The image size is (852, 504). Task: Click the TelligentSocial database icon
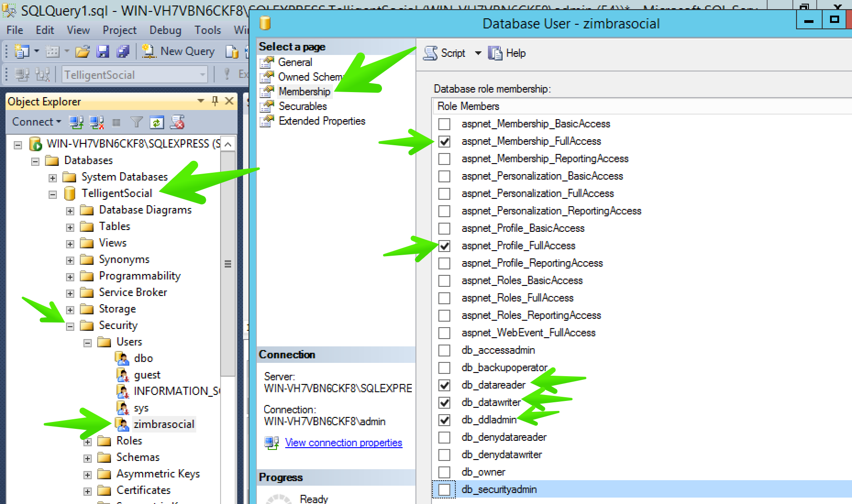(x=70, y=193)
